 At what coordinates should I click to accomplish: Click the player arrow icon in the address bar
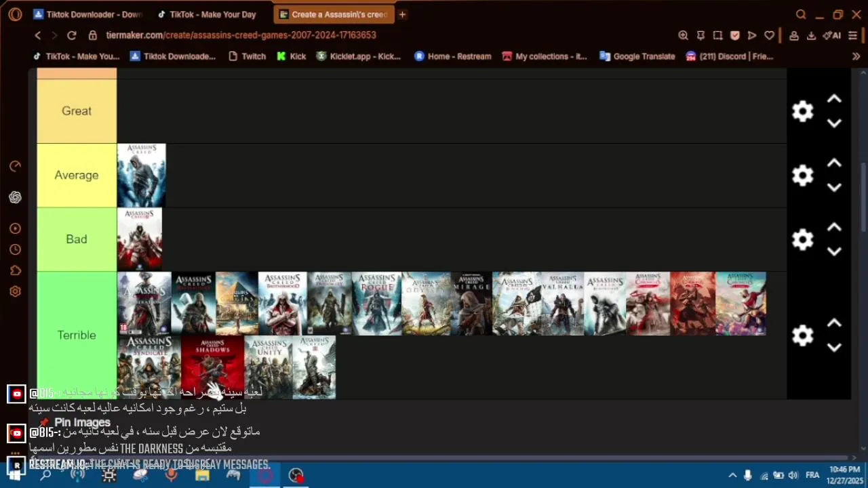(x=752, y=35)
